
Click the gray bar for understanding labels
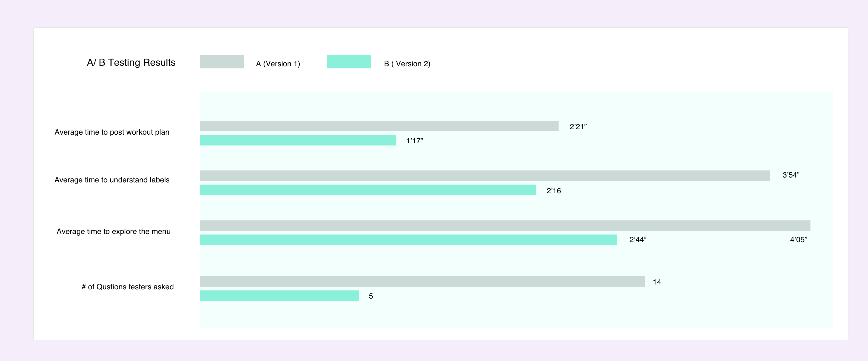click(484, 176)
